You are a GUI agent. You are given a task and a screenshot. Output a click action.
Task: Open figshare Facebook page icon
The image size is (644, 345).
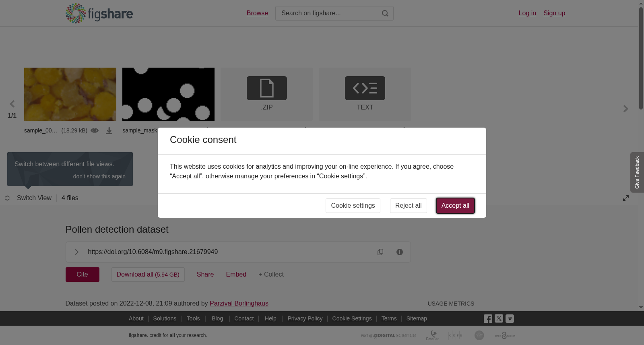488,318
